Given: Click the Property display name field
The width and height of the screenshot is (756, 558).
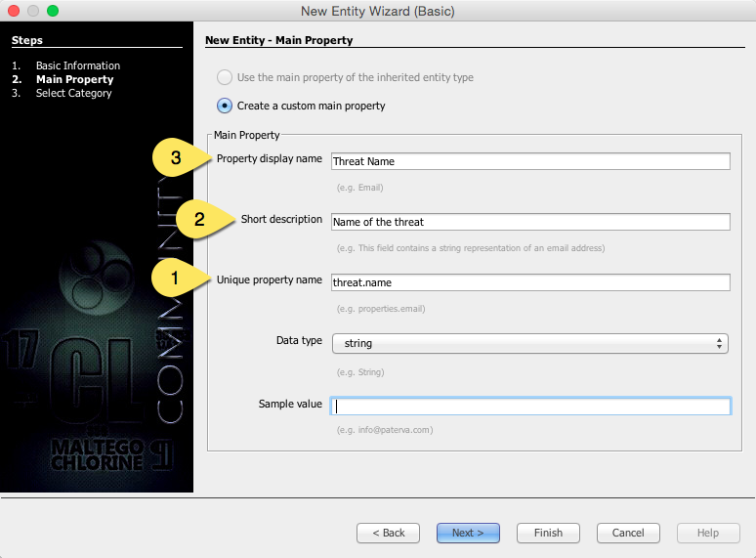Looking at the screenshot, I should click(530, 161).
